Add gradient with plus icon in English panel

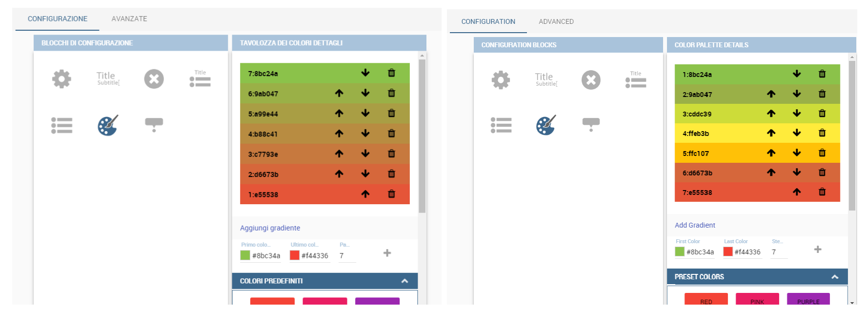[x=818, y=250]
